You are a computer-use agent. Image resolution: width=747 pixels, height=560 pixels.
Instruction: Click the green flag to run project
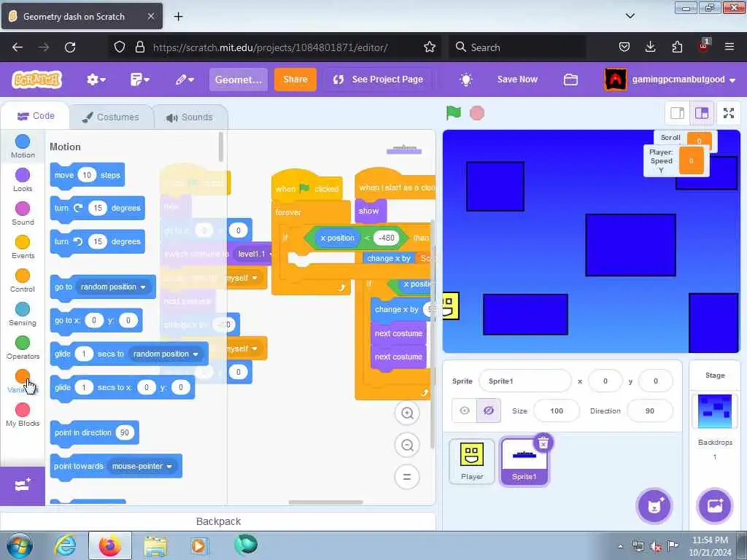click(454, 113)
